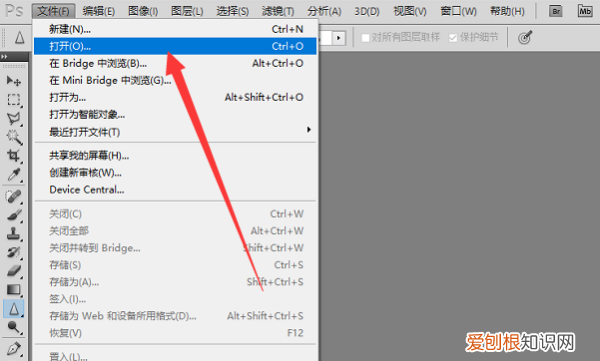Click the 关闭(C) menu entry
This screenshot has height=361, width=600.
pyautogui.click(x=175, y=214)
